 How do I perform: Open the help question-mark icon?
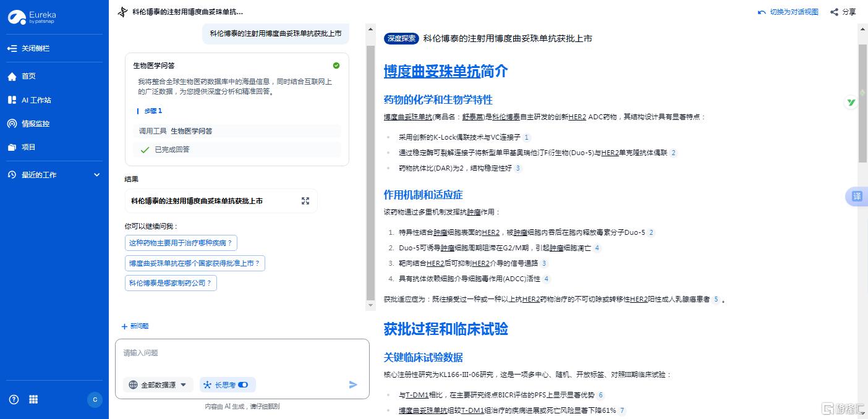tap(14, 399)
